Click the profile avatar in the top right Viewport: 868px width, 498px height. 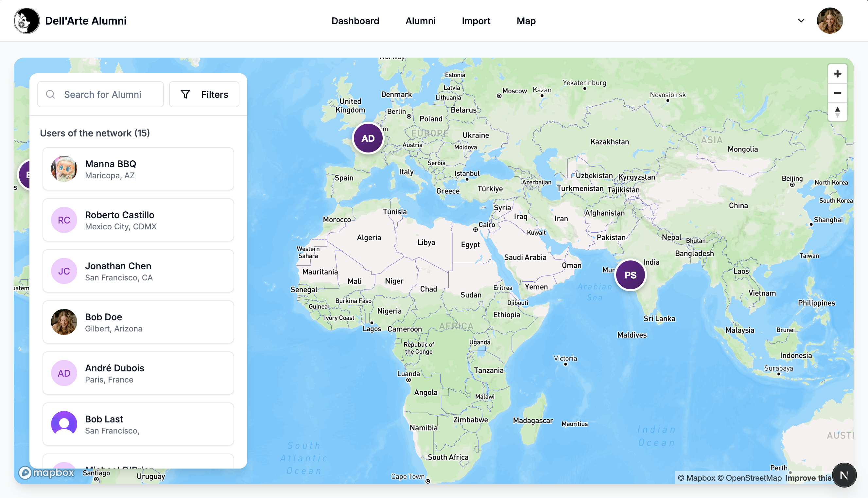[x=830, y=21]
